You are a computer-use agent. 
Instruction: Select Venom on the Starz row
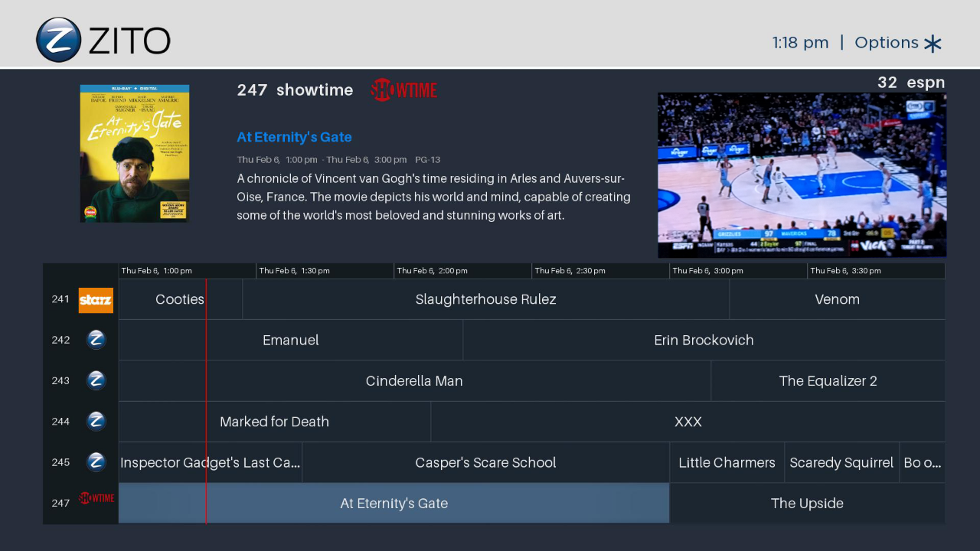[837, 299]
